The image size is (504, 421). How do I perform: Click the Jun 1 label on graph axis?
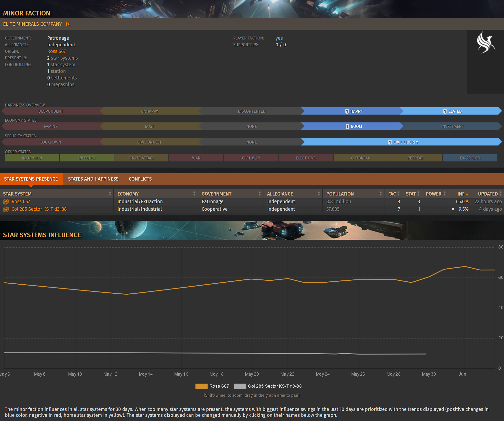[464, 374]
